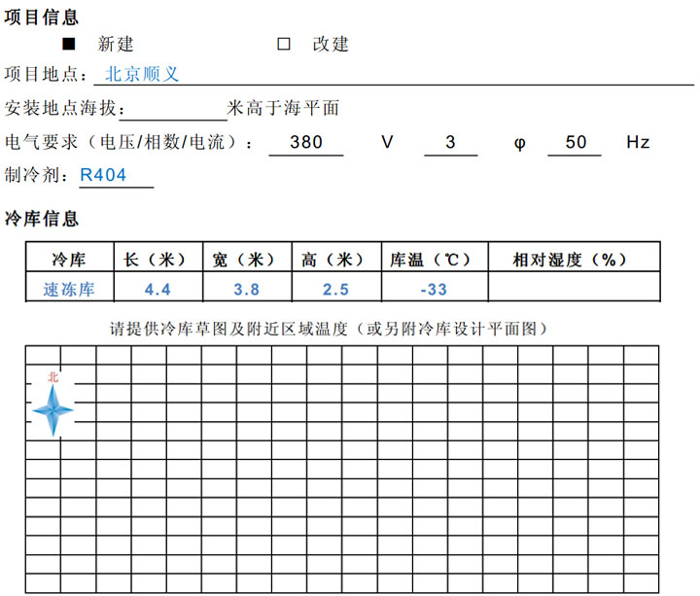The height and width of the screenshot is (596, 700).
Task: Click the 50 Hz frequency field
Action: coord(576,142)
